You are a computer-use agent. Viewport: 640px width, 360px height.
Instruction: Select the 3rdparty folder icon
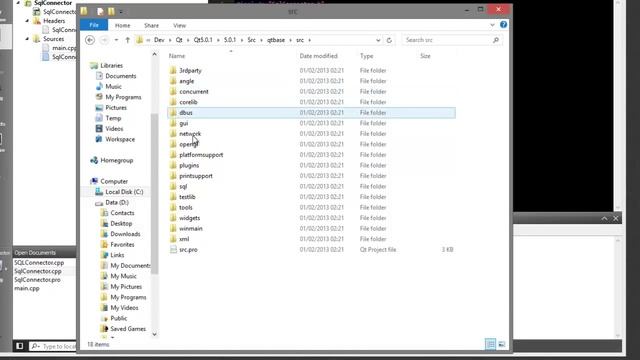click(x=173, y=70)
